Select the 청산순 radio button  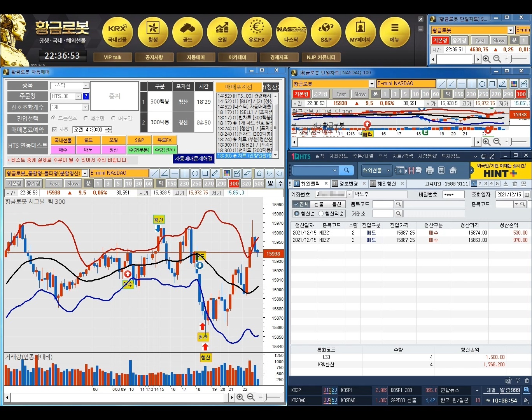[297, 213]
